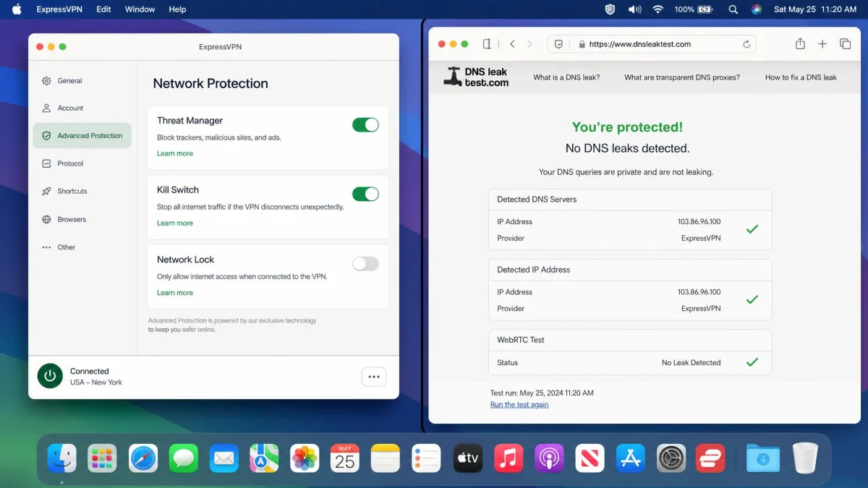Click Learn more under Threat Manager
The image size is (868, 488).
pos(175,153)
